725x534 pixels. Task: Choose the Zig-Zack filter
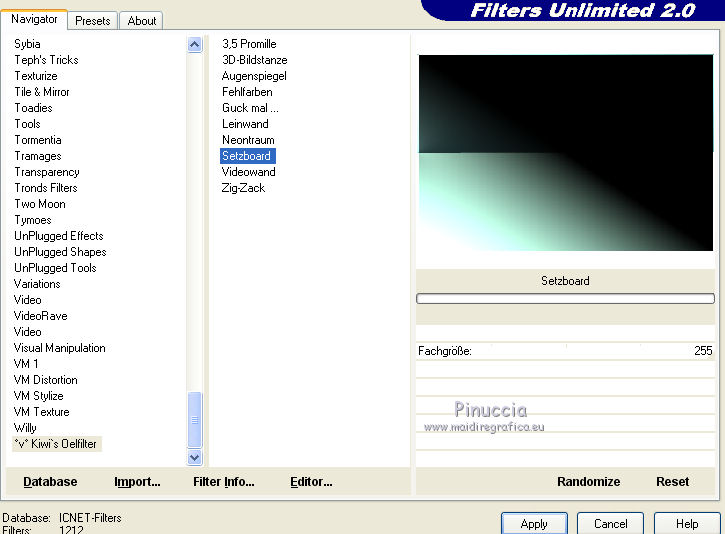(243, 188)
